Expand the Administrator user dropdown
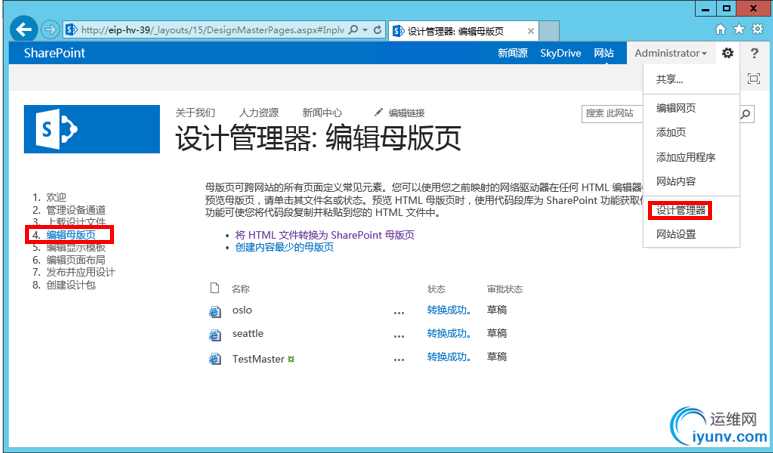The image size is (773, 453). (670, 53)
